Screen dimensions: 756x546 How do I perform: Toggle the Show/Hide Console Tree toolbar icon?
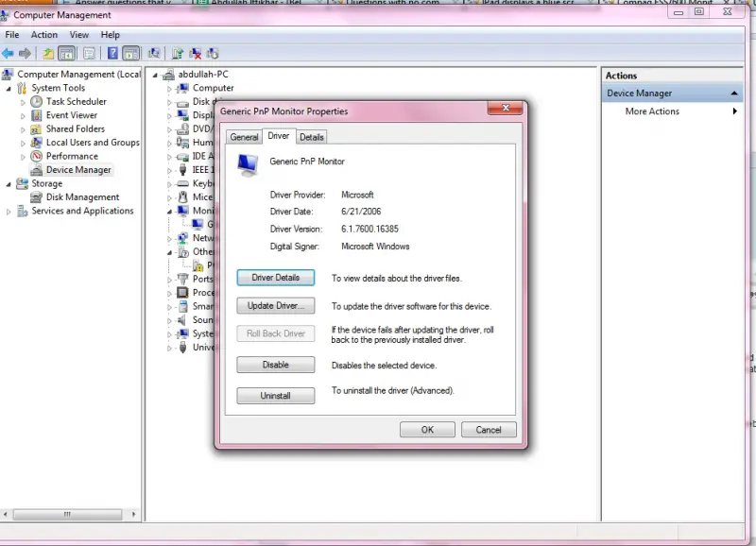[66, 54]
